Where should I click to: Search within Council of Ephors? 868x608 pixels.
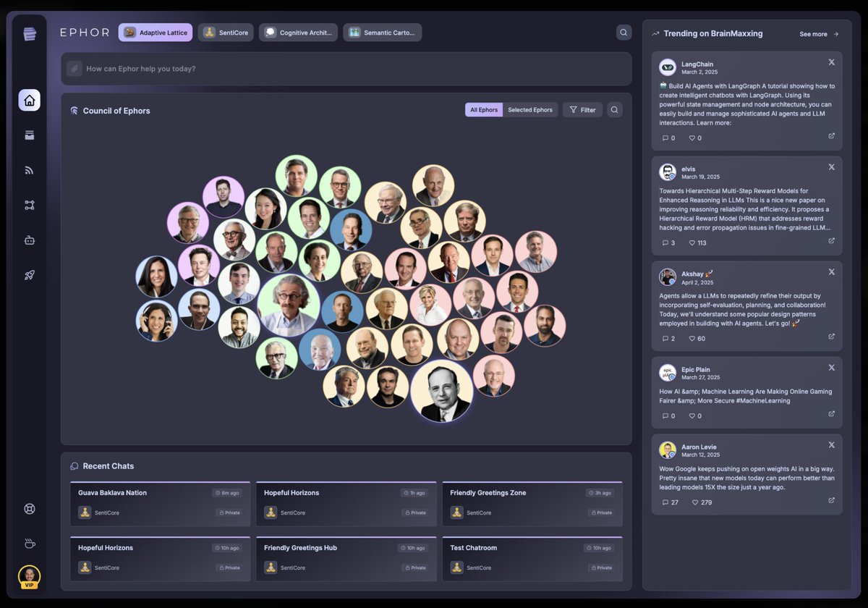[614, 110]
